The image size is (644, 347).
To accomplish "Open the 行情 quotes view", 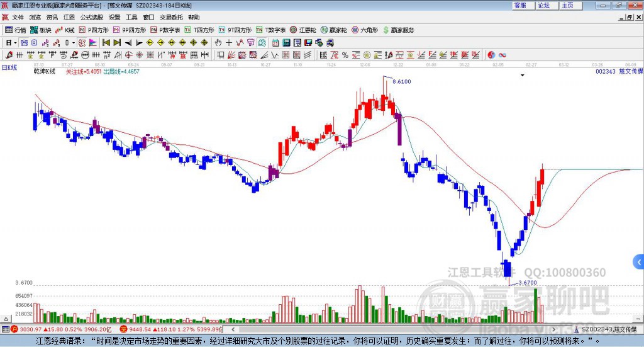I will (15, 30).
